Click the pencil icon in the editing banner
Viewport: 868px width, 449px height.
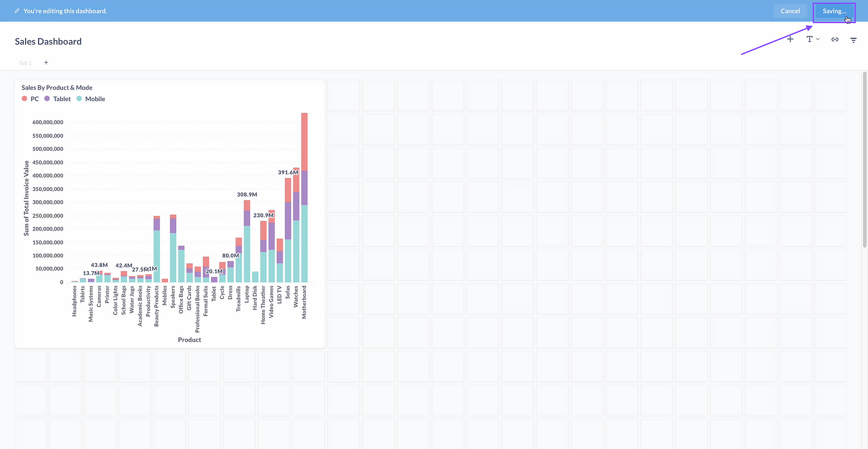[x=17, y=11]
